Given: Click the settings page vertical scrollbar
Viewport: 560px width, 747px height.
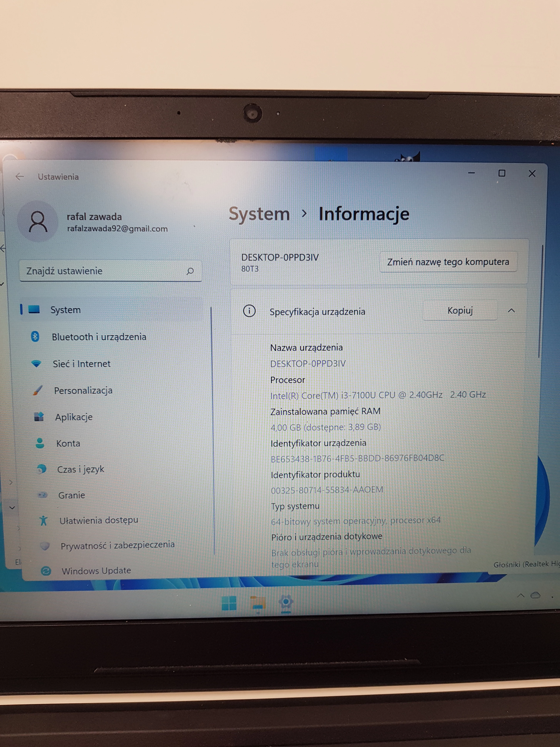Looking at the screenshot, I should click(x=541, y=301).
